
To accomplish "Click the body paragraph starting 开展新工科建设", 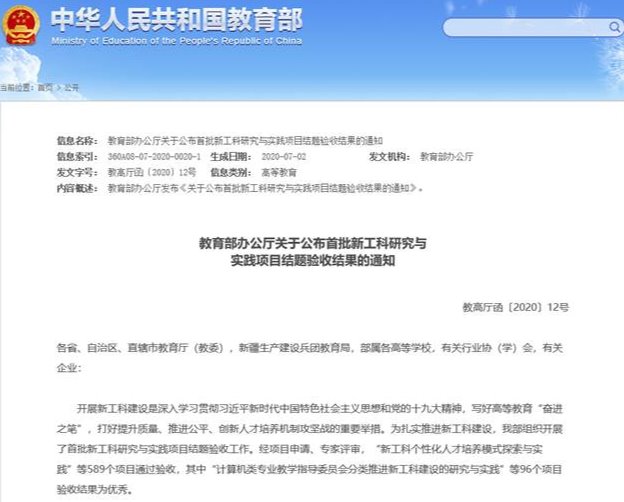I will (x=311, y=450).
